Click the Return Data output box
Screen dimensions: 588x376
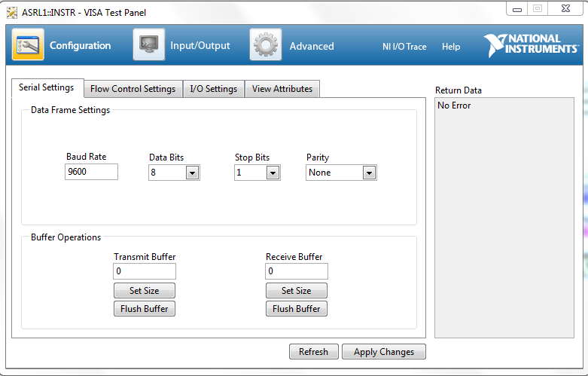tap(504, 218)
